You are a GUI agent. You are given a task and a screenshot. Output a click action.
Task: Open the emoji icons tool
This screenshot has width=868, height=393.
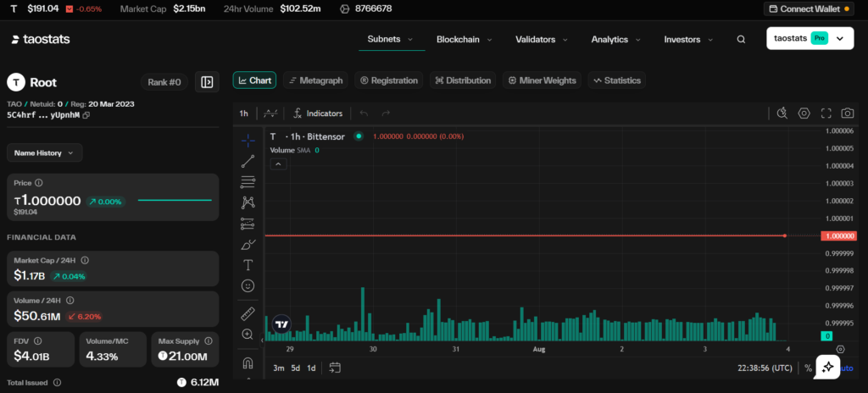click(248, 285)
